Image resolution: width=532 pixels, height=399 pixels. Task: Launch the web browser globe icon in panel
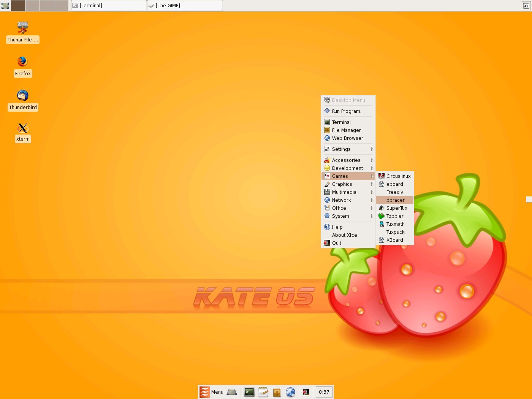291,392
